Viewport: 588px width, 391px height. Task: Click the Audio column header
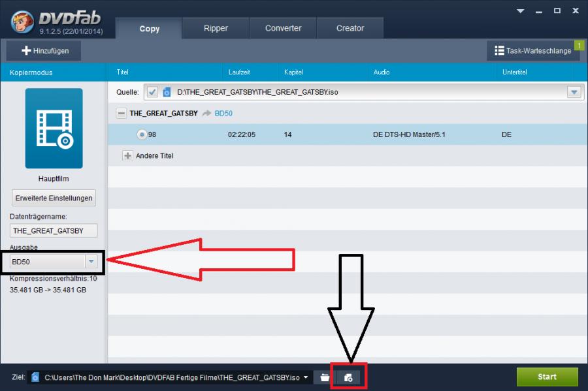(382, 72)
